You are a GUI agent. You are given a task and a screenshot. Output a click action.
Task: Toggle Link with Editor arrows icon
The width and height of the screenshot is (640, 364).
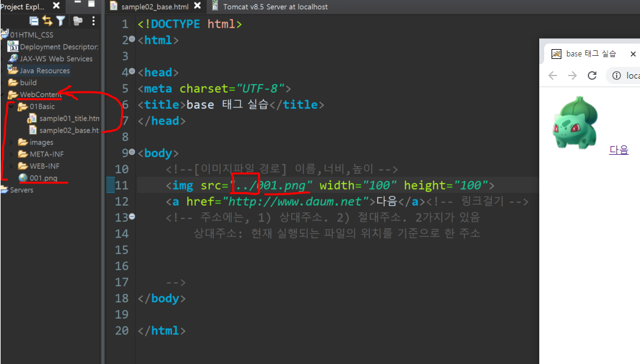point(47,21)
